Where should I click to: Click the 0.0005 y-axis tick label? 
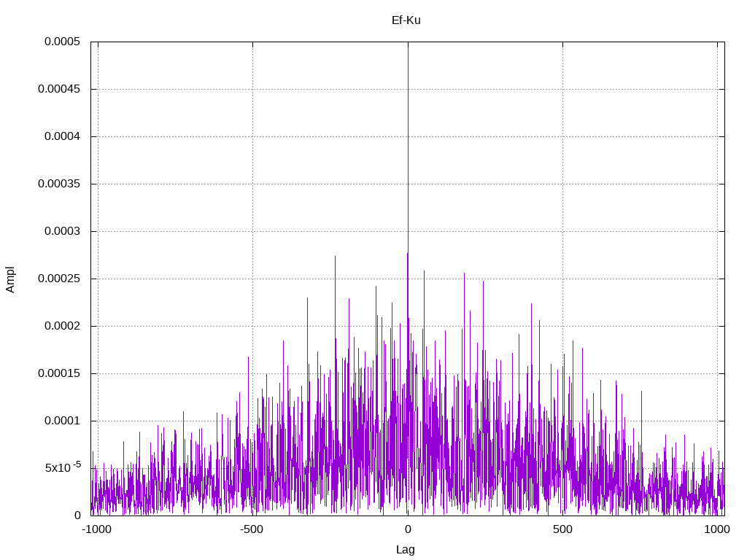63,42
